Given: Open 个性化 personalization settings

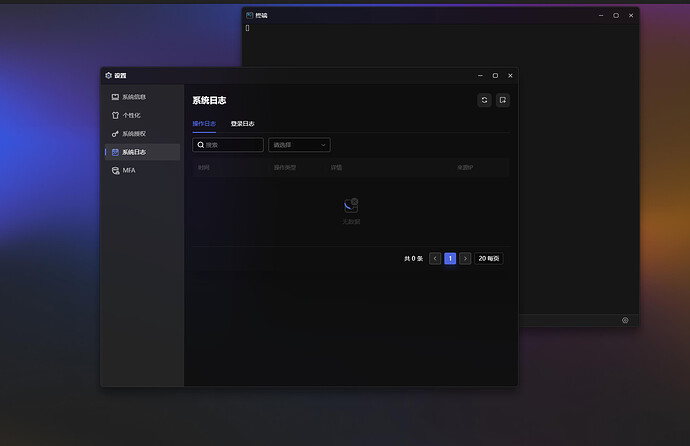Looking at the screenshot, I should point(142,115).
